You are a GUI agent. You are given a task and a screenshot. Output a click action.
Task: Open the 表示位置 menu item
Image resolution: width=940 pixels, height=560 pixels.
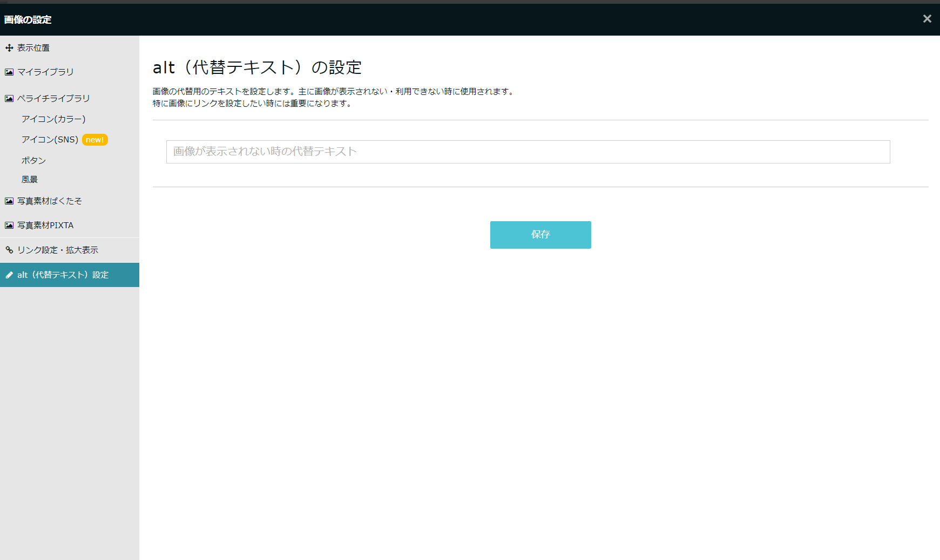coord(70,48)
